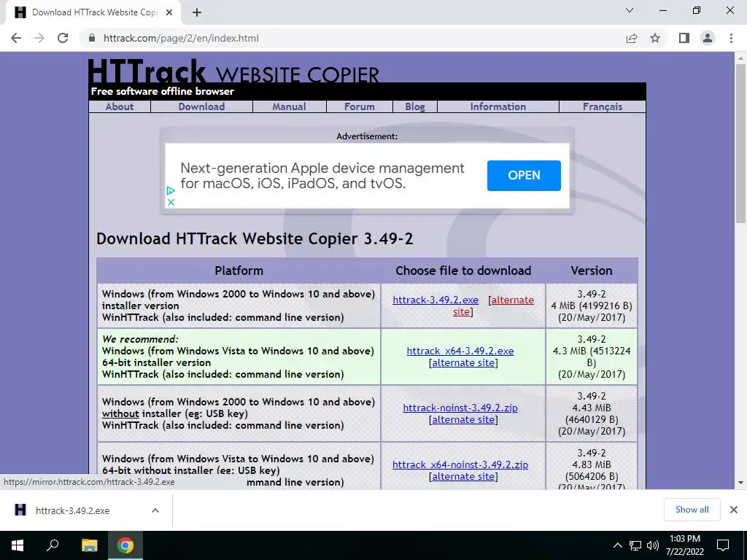Click the network tray icon
The height and width of the screenshot is (560, 747).
pos(635,545)
